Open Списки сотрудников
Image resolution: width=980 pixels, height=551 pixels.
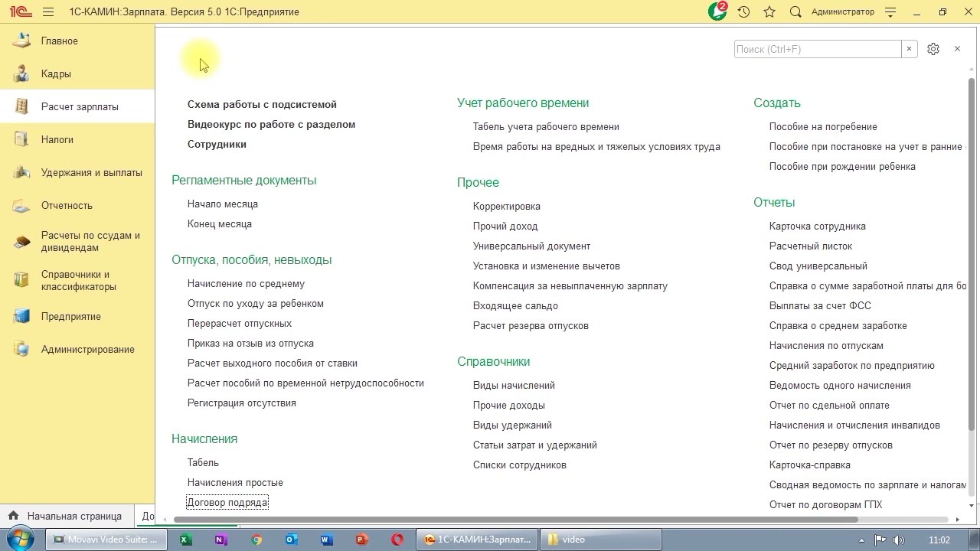[x=520, y=465]
